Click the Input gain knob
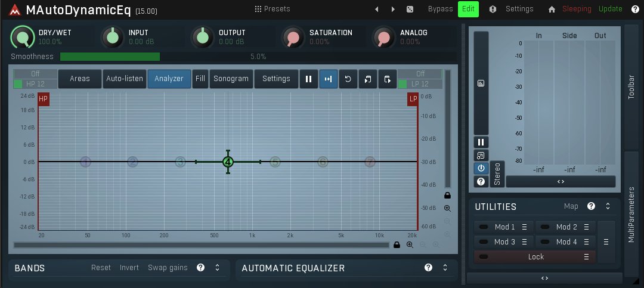Viewport: 644px width, 288px height. pyautogui.click(x=113, y=37)
